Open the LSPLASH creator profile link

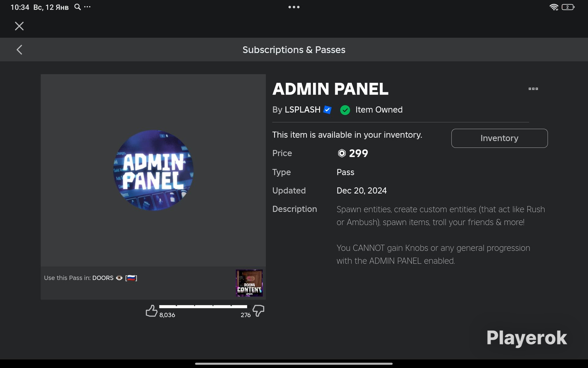pyautogui.click(x=302, y=110)
